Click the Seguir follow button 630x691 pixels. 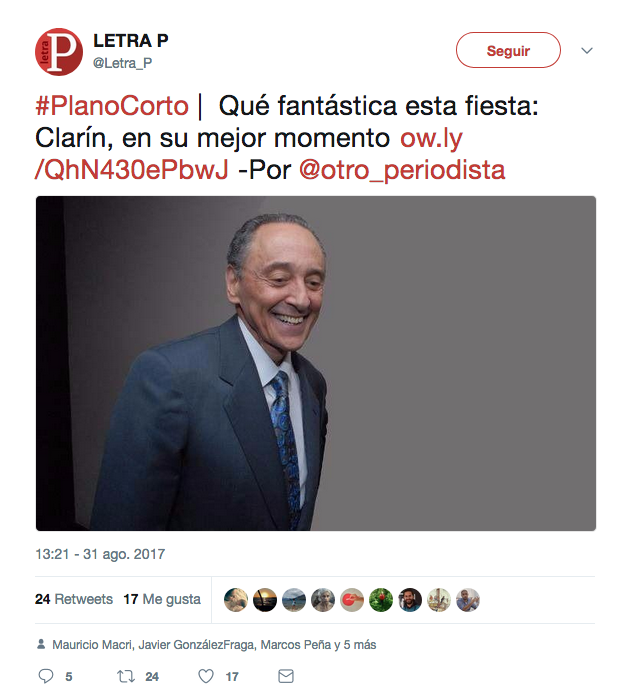(x=508, y=50)
